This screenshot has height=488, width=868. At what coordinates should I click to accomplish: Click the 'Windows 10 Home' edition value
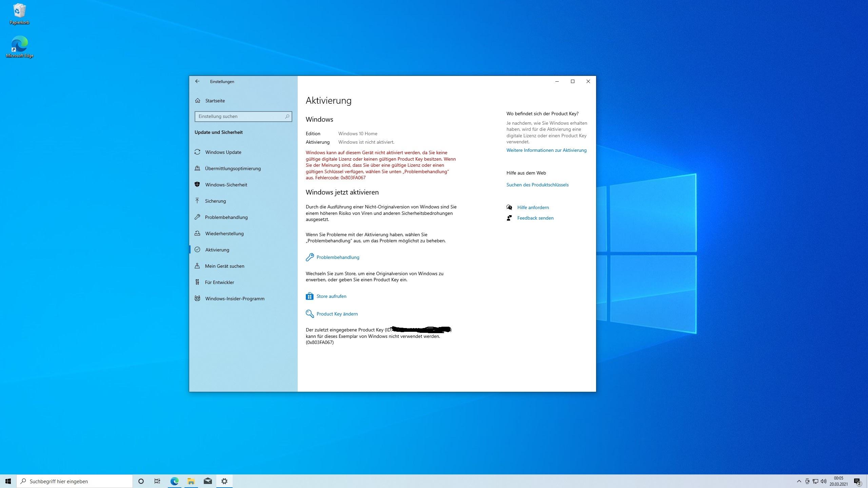(x=358, y=134)
